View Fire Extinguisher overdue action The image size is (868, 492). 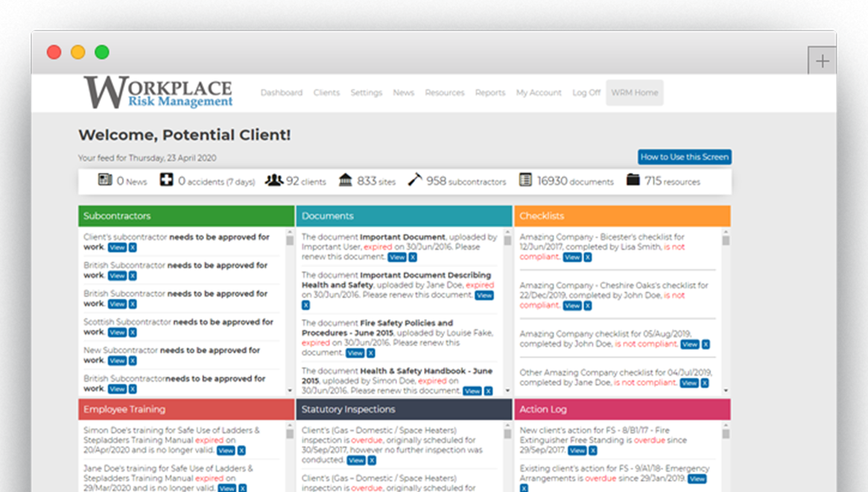577,450
